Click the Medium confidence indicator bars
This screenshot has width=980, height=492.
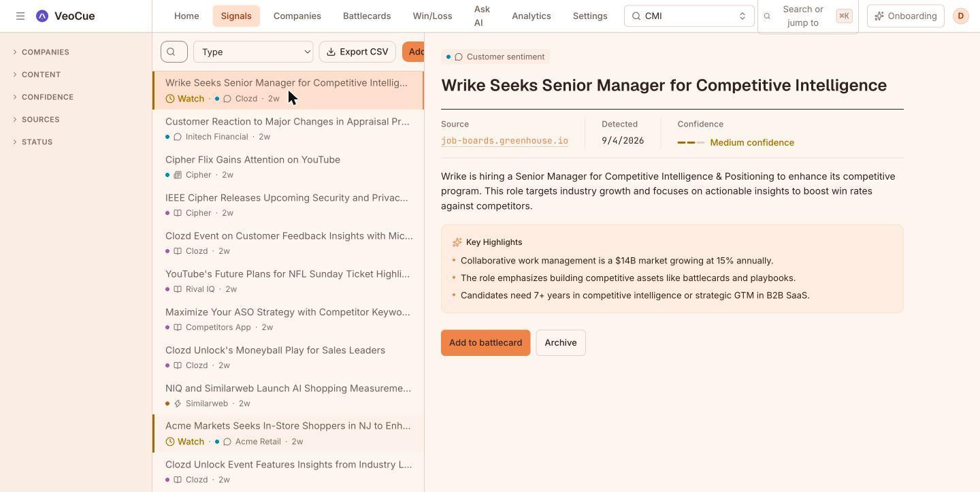pos(691,143)
